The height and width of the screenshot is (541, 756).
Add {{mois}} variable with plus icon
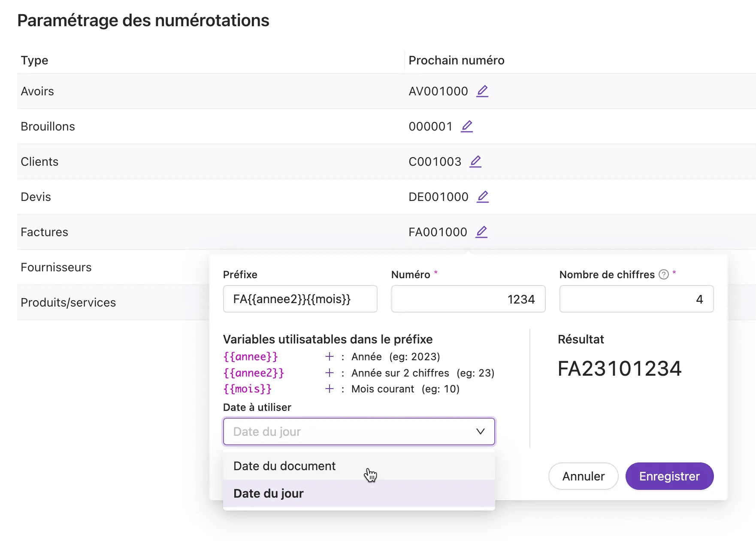(x=330, y=389)
